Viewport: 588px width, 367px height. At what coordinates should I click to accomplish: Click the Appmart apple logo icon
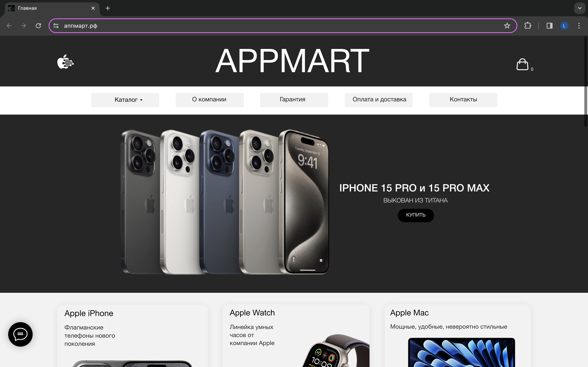click(x=66, y=62)
